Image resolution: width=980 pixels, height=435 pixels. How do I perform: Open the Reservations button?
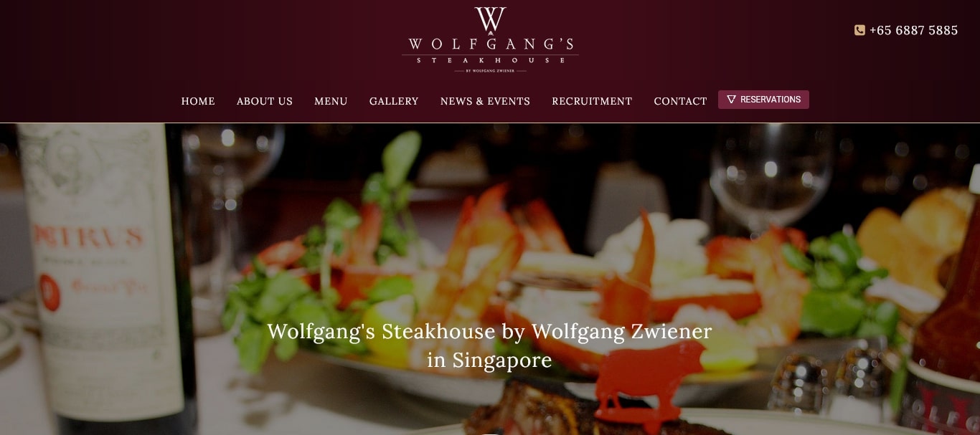tap(763, 100)
